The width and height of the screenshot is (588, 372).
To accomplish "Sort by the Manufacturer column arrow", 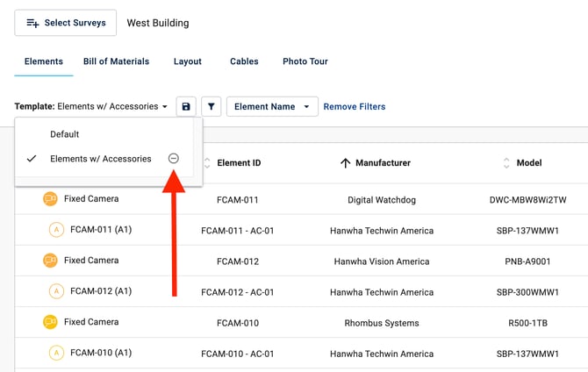I will pyautogui.click(x=345, y=163).
